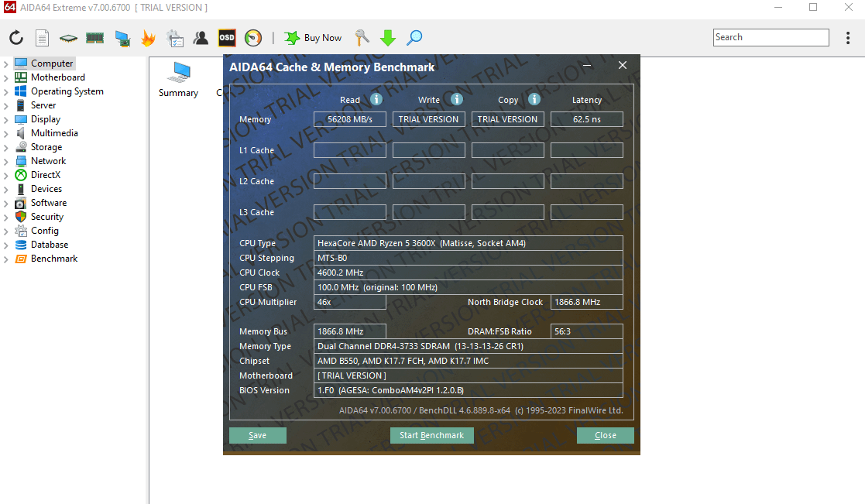Expand the Operating System node arrow

[x=6, y=91]
